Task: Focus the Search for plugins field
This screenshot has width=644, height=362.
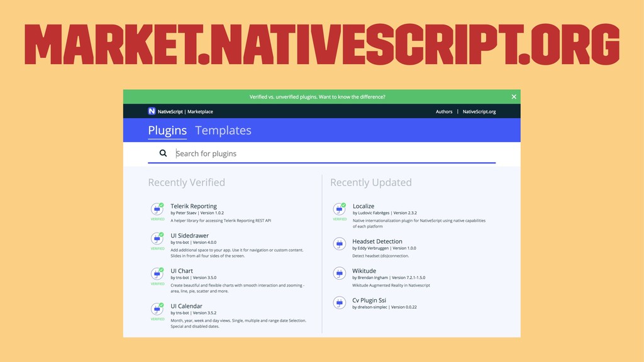Action: (321, 153)
